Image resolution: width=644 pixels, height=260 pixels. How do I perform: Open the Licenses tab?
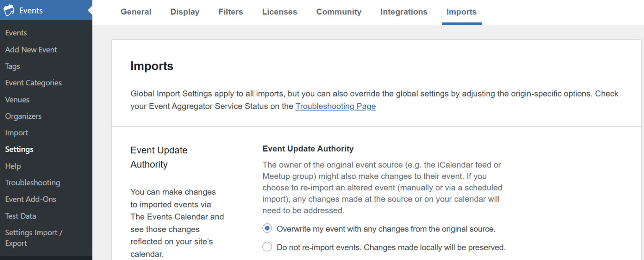pyautogui.click(x=279, y=12)
